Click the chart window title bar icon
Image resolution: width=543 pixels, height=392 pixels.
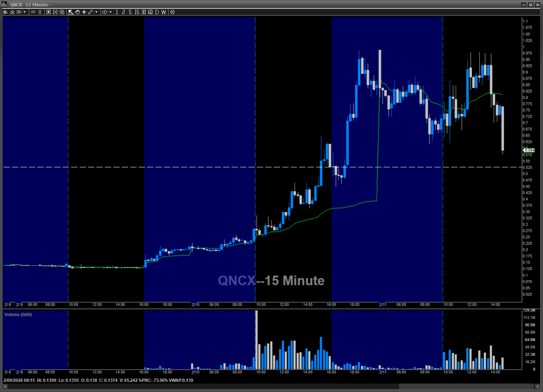coord(4,4)
